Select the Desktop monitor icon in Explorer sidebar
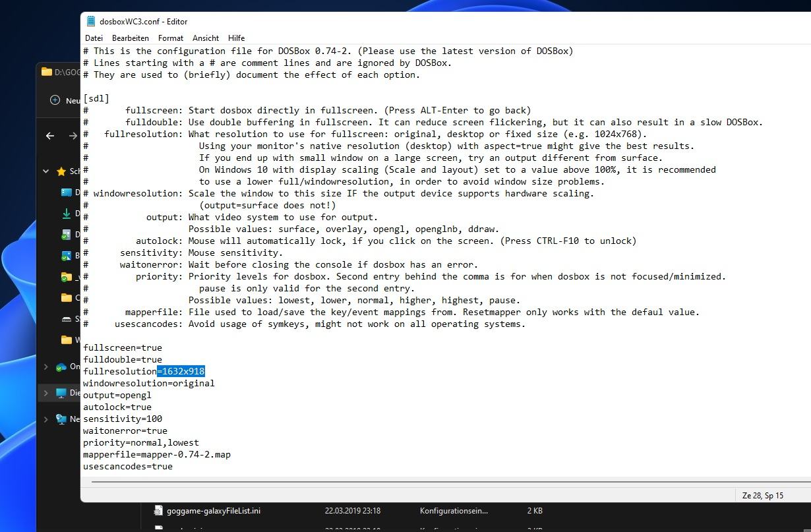This screenshot has height=532, width=811. (66, 192)
